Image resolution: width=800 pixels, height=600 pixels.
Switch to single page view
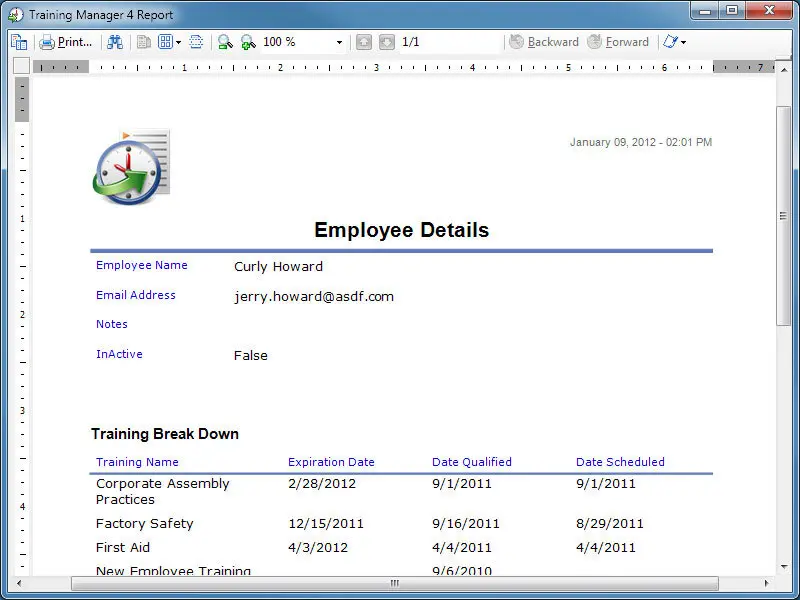[x=144, y=42]
